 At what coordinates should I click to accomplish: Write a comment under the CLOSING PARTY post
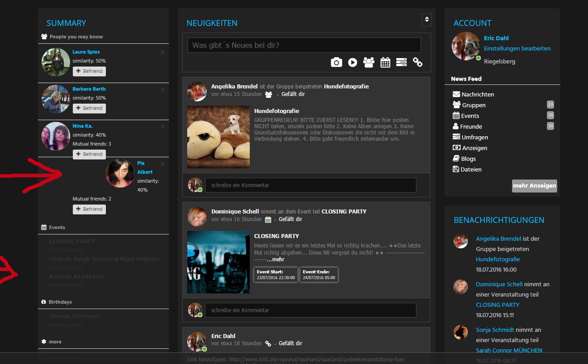coord(311,310)
